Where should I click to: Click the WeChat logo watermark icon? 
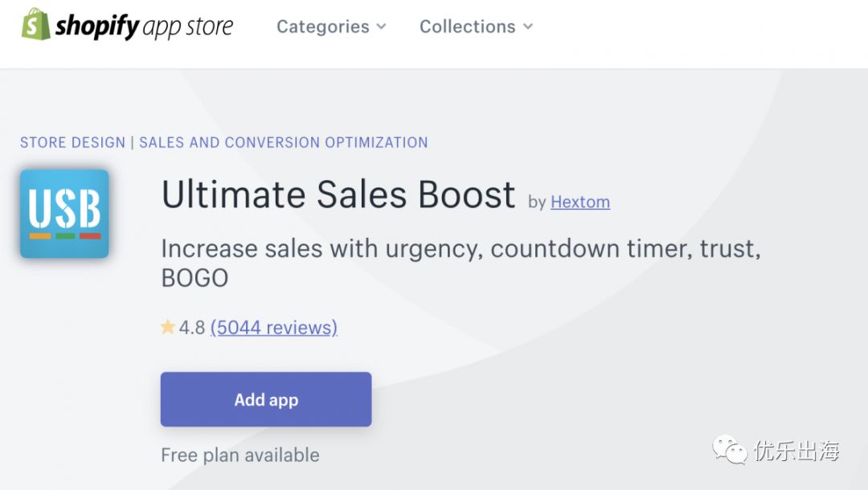(728, 450)
